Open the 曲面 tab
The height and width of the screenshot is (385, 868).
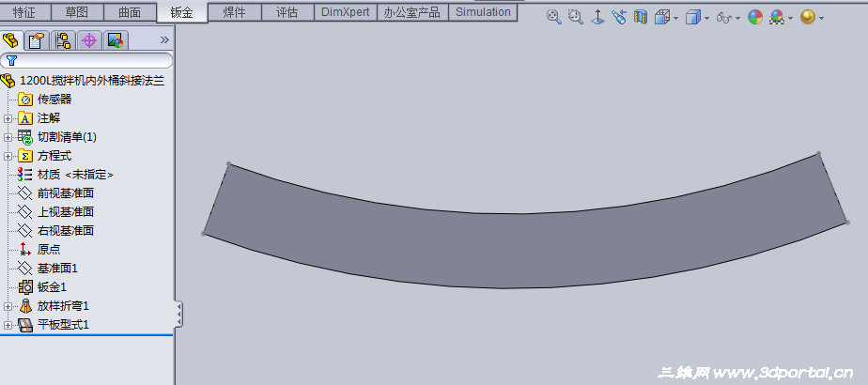130,12
